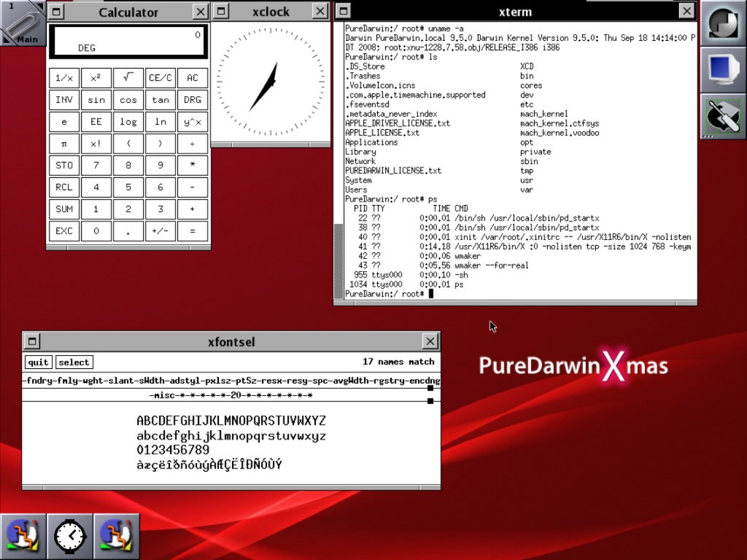
Task: Click the 'wmaker --for-real' line in xterm
Action: (x=491, y=265)
